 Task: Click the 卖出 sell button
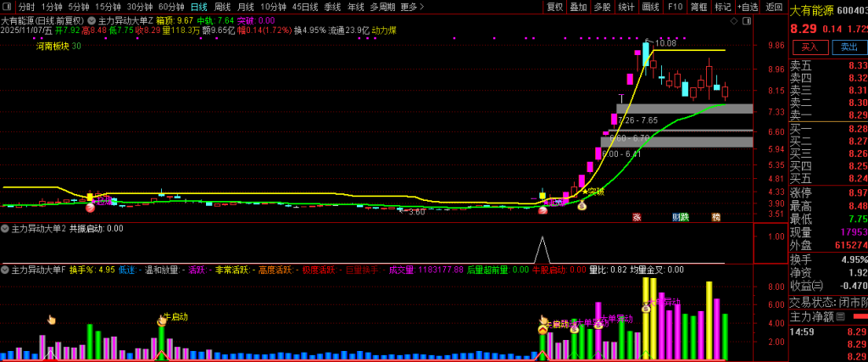[849, 47]
